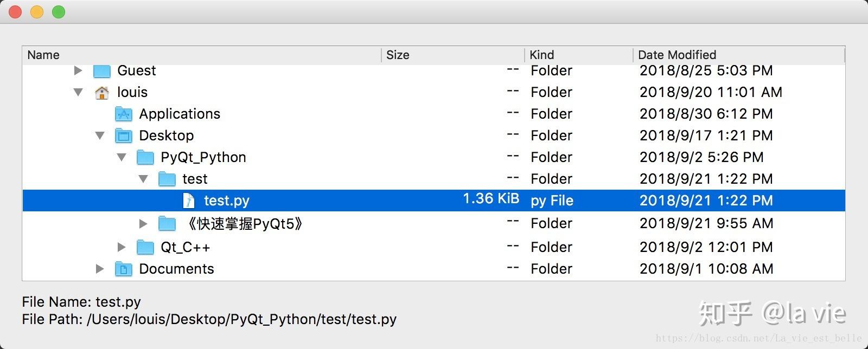Sort by the Name column header
This screenshot has width=868, height=349.
43,55
